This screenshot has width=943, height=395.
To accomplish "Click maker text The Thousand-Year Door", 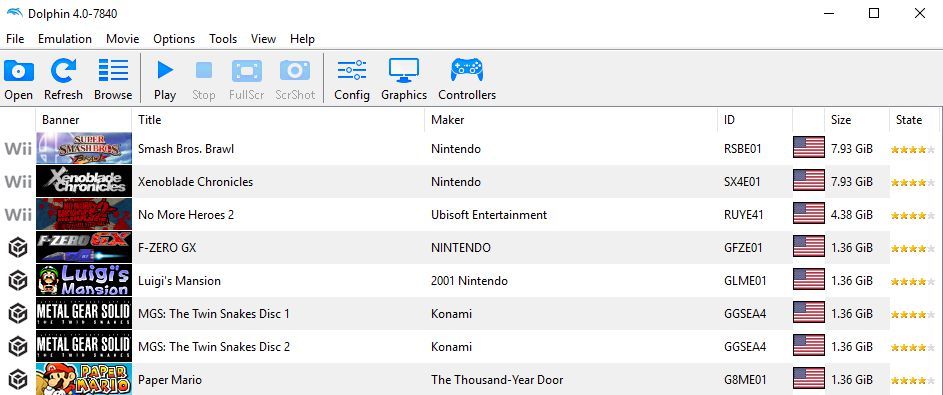I will 497,380.
